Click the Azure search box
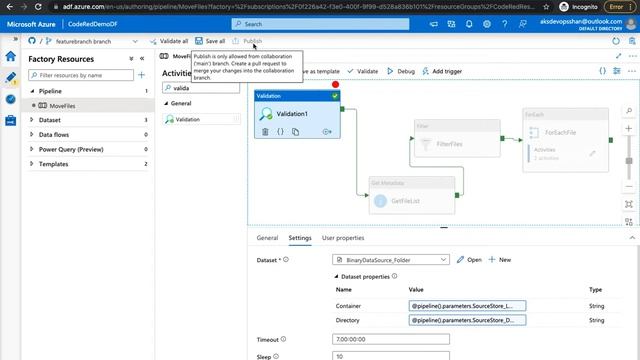Screen dimensions: 640x360 [x=320, y=24]
